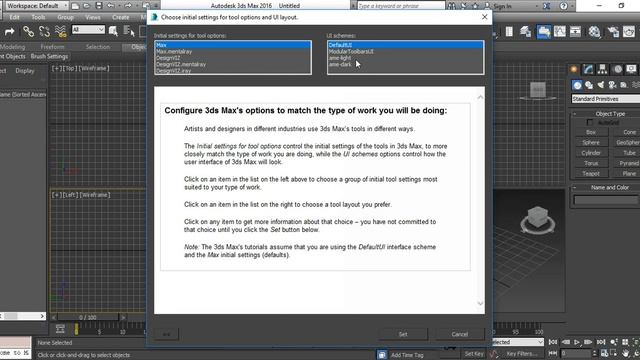Click the favorites star icon in InfoCenter
Image resolution: width=640 pixels, height=360 pixels.
coord(475,6)
